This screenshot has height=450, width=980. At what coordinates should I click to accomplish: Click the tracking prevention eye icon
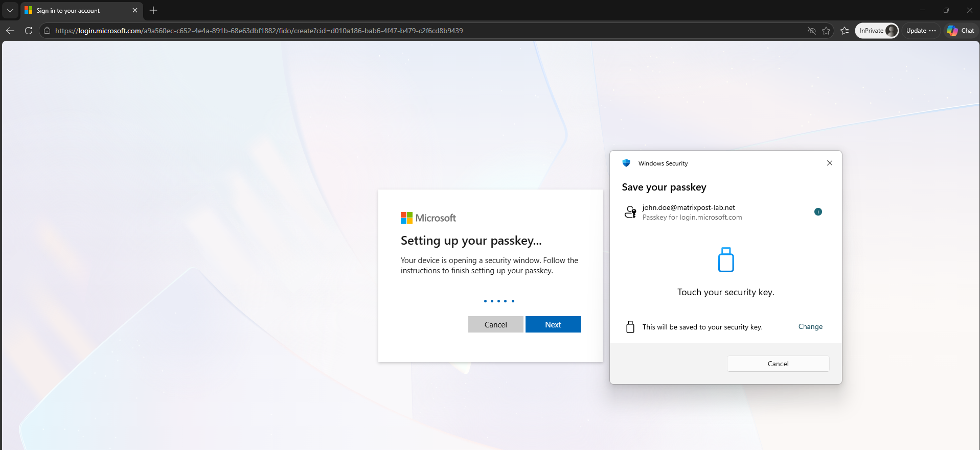pyautogui.click(x=811, y=31)
